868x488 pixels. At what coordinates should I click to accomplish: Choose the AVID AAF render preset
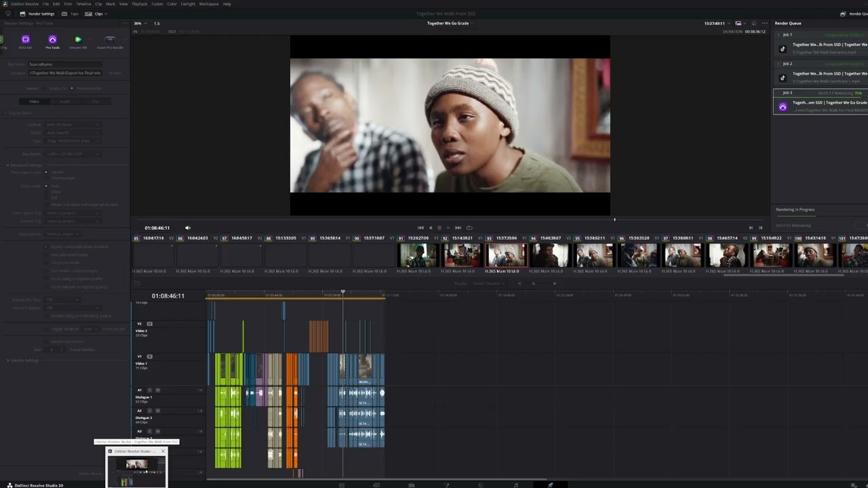click(x=26, y=42)
